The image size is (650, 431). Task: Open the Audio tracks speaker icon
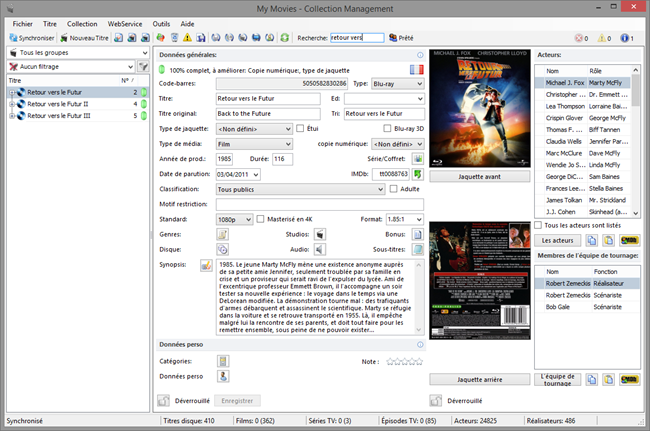click(320, 249)
